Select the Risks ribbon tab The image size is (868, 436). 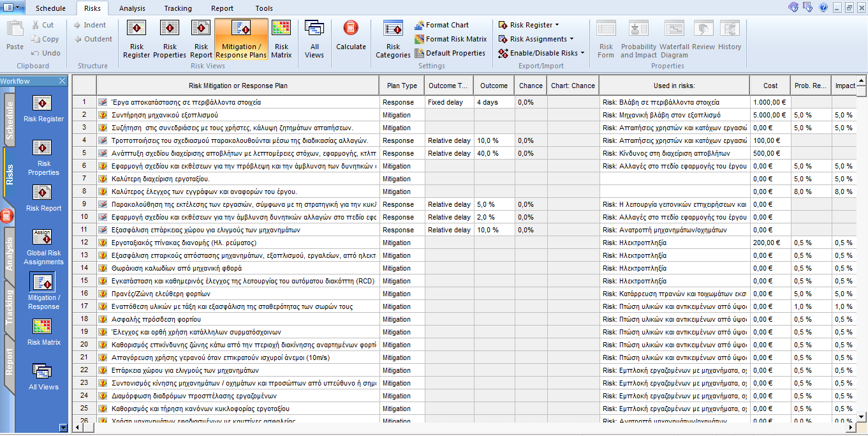[x=92, y=8]
